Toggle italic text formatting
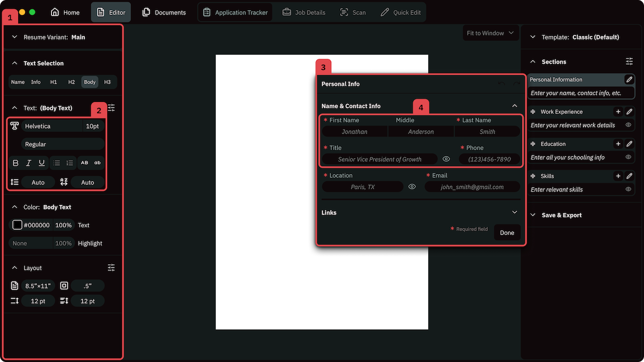This screenshot has height=362, width=644. 28,163
